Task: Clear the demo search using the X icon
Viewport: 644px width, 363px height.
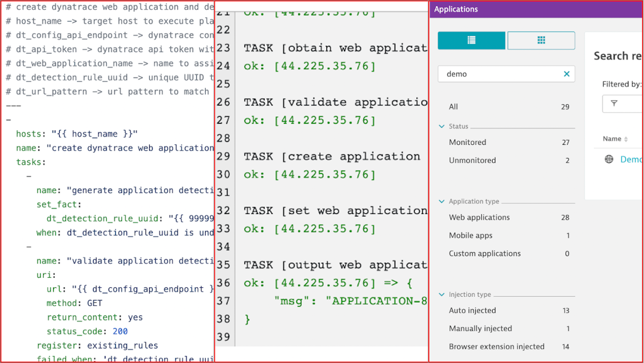Action: pyautogui.click(x=566, y=74)
